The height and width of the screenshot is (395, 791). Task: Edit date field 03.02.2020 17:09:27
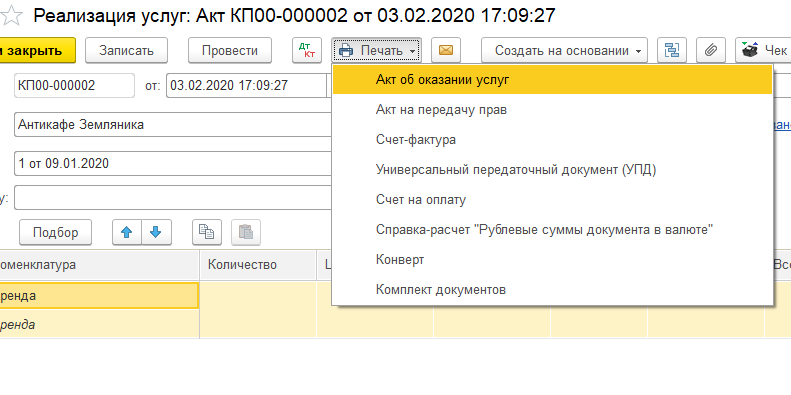click(247, 85)
